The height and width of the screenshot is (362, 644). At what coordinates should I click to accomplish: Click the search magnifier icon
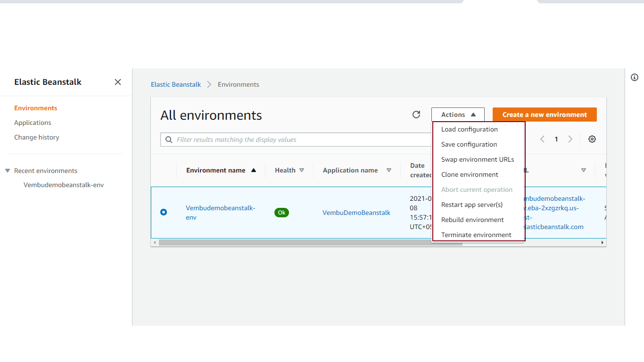[169, 140]
